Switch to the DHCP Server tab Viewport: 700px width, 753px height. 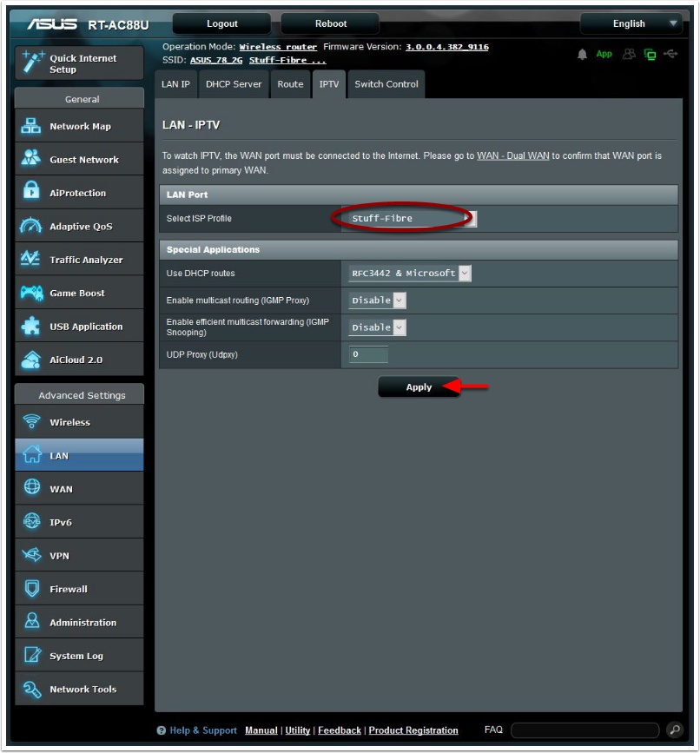coord(234,84)
